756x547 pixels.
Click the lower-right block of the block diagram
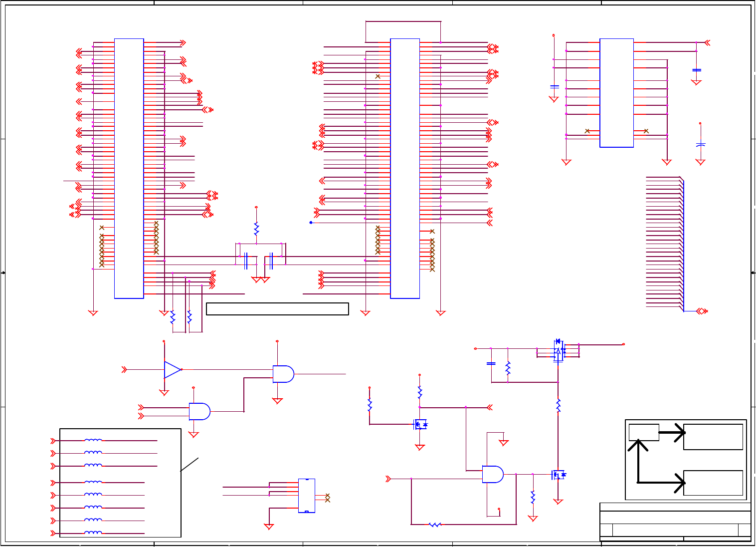click(x=713, y=483)
